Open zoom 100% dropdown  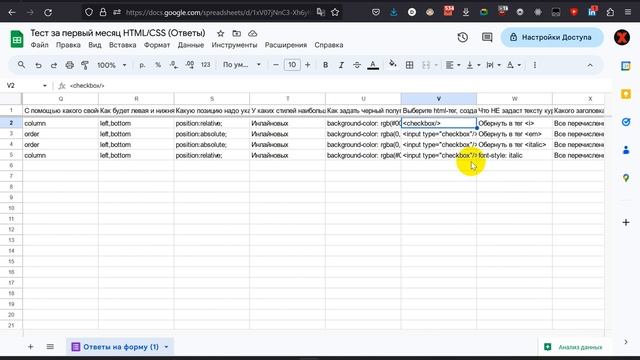click(x=111, y=65)
